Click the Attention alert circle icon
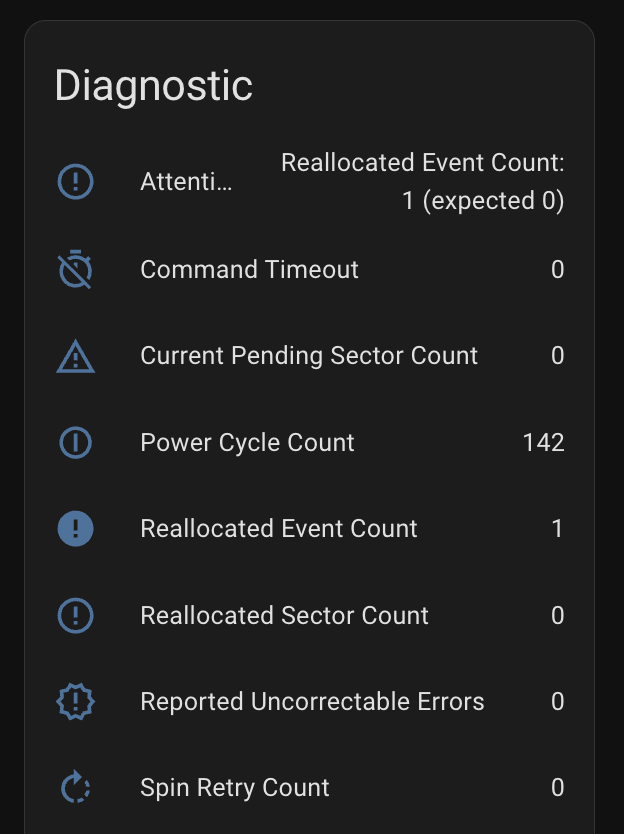This screenshot has height=834, width=624. point(76,182)
